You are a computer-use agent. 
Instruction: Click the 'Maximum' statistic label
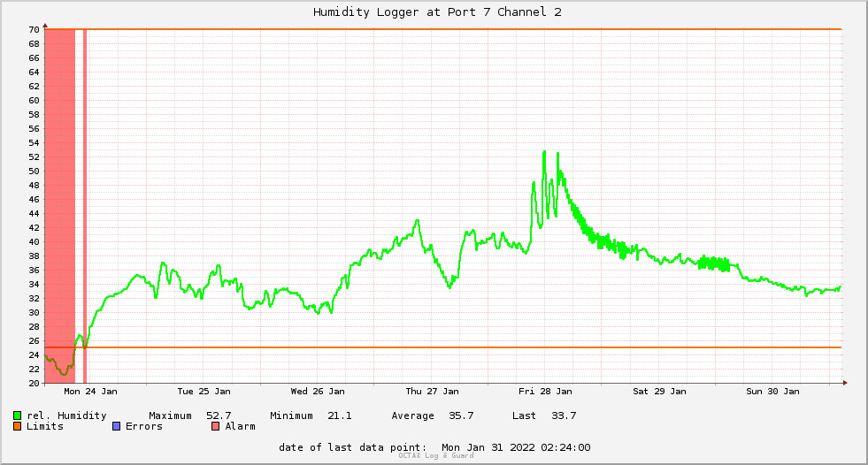coord(170,415)
